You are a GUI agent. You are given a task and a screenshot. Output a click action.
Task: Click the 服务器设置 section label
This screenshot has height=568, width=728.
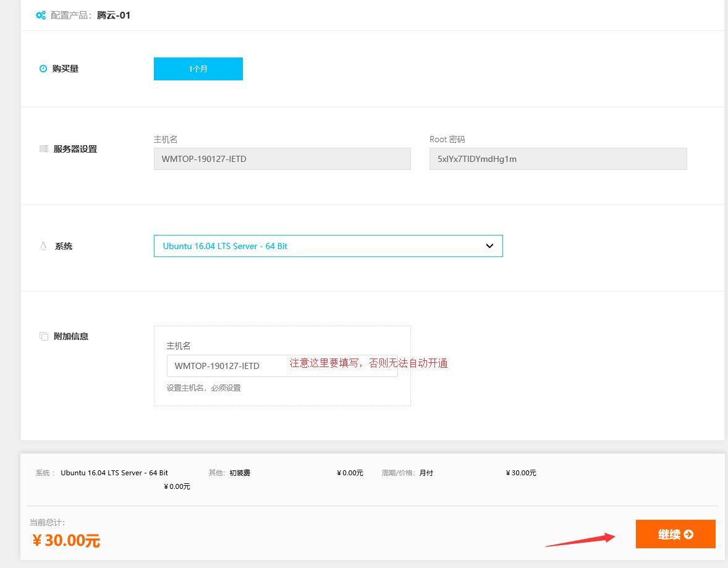(x=75, y=149)
